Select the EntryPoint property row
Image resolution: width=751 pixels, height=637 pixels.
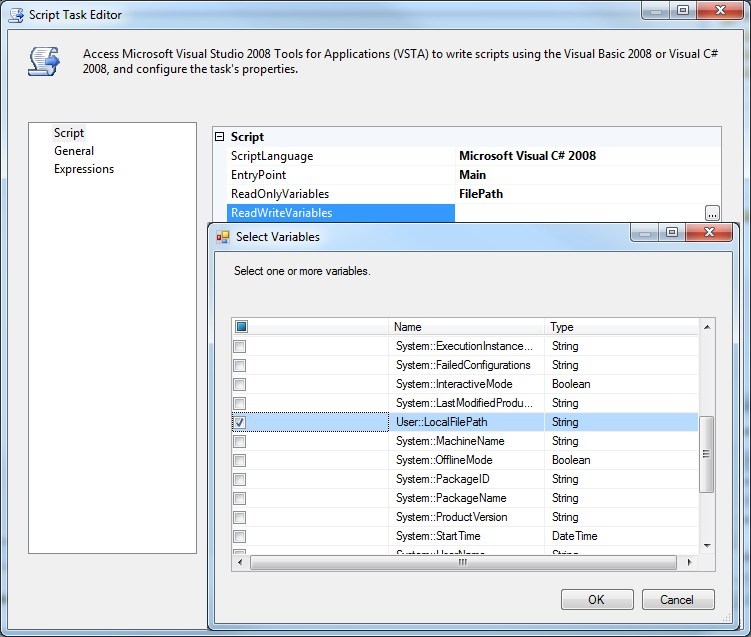pyautogui.click(x=473, y=175)
